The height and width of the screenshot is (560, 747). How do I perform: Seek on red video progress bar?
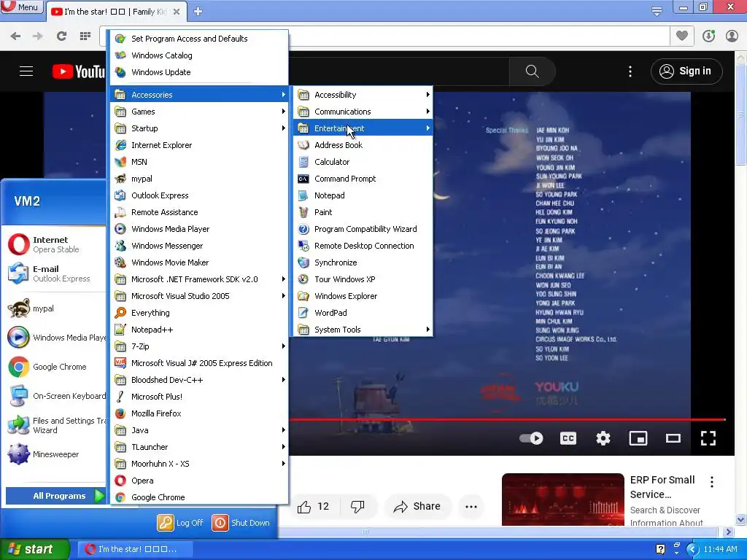(508, 419)
